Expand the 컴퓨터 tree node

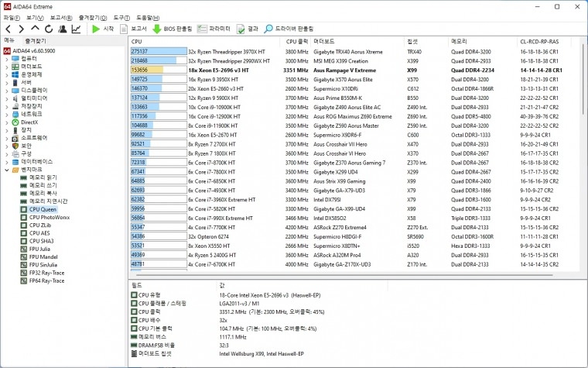[7, 59]
